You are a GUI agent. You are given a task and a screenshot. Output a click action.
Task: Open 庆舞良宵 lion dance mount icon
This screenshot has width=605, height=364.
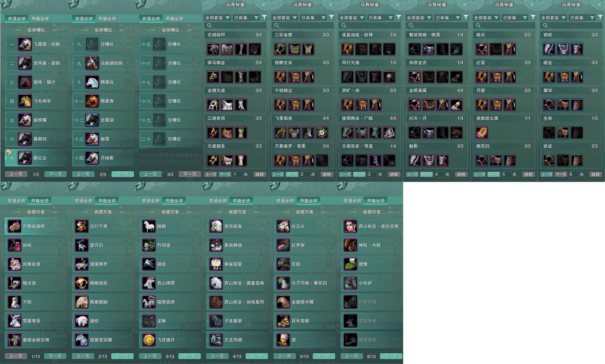15,264
